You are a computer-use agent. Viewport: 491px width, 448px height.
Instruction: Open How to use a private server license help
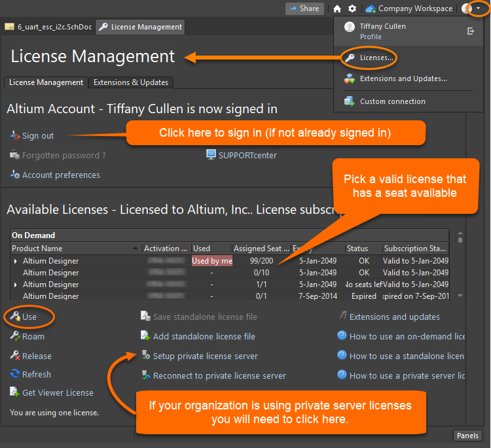coord(407,376)
